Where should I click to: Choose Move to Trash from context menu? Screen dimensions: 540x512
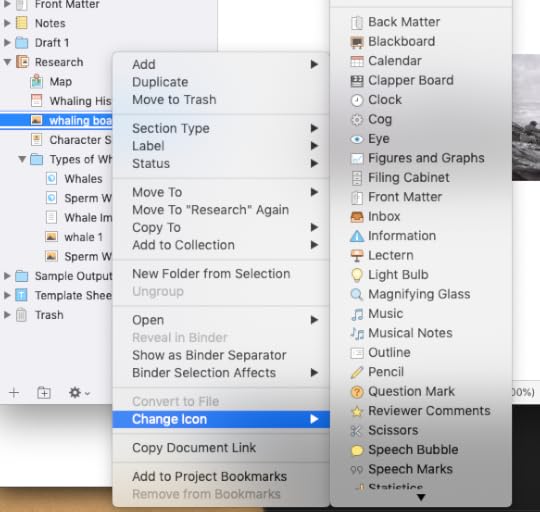click(221, 100)
